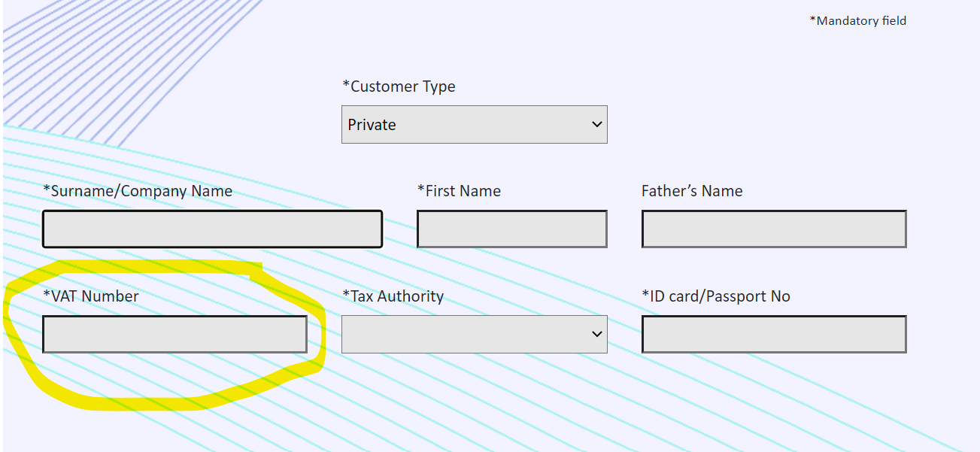Click into the First Name text box
This screenshot has height=452, width=980.
click(x=511, y=229)
